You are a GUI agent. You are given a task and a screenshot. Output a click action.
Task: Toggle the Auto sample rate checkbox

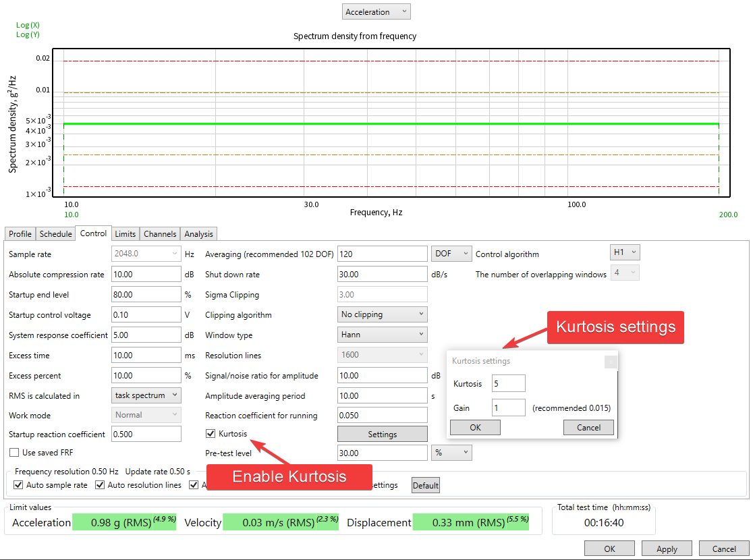[18, 485]
